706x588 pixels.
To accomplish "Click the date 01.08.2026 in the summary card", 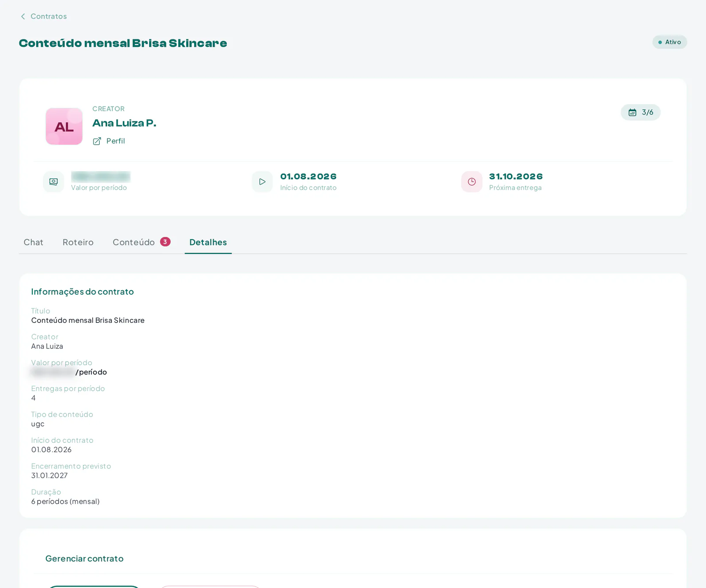I will click(x=308, y=176).
